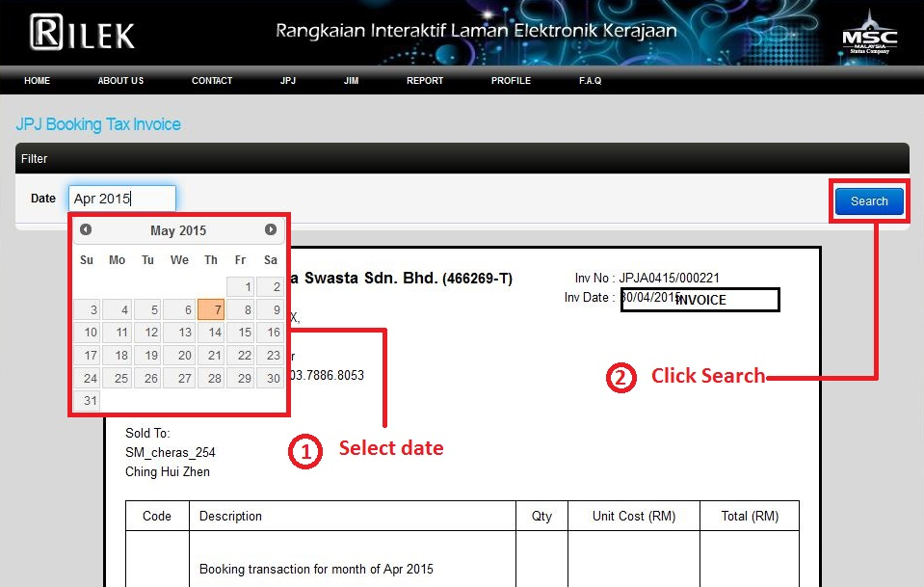Select May 17 in the calendar
The height and width of the screenshot is (587, 924).
point(88,356)
